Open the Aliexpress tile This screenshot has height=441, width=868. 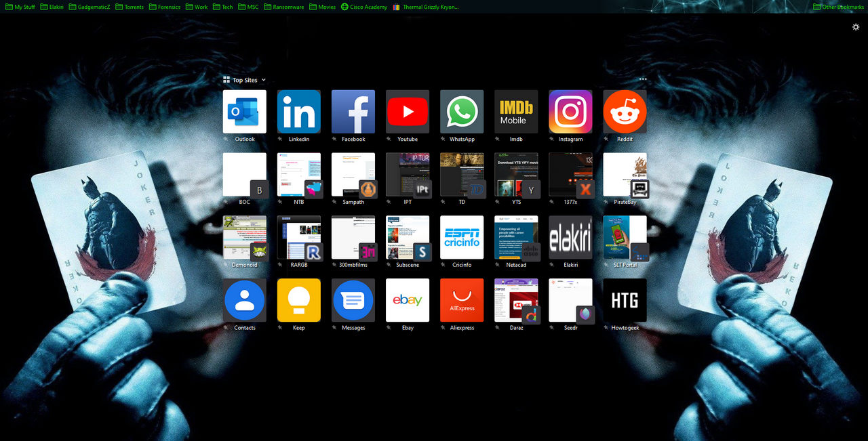[461, 301]
